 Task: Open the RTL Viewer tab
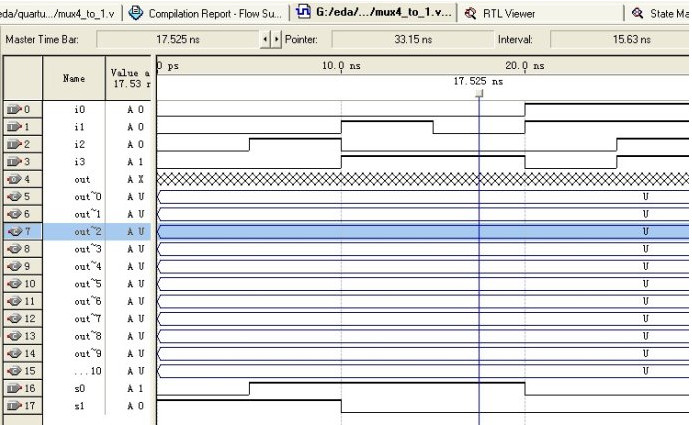pos(500,14)
